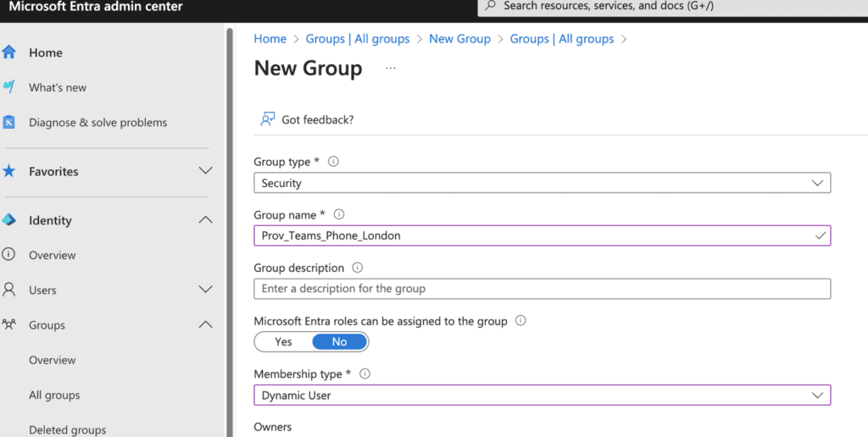Collapse the Groups section chevron
This screenshot has width=868, height=437.
point(205,324)
